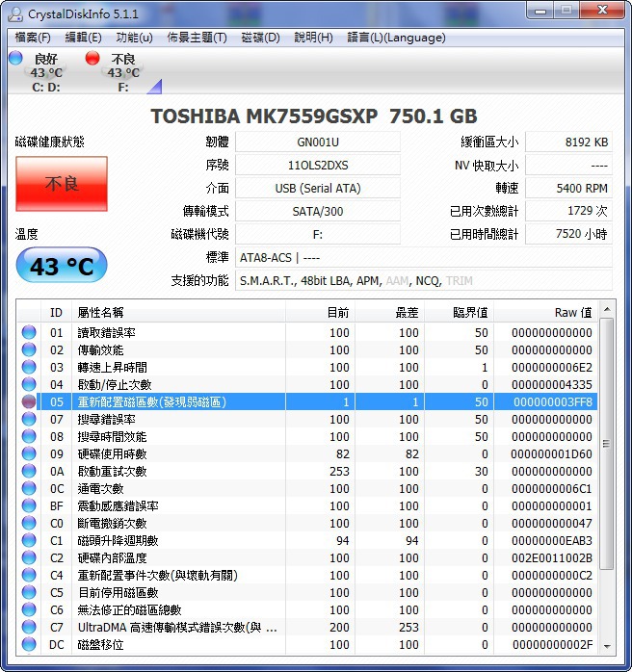This screenshot has height=672, width=632.
Task: Click the C5 目前停用磁區數 status orb
Action: coord(29,592)
